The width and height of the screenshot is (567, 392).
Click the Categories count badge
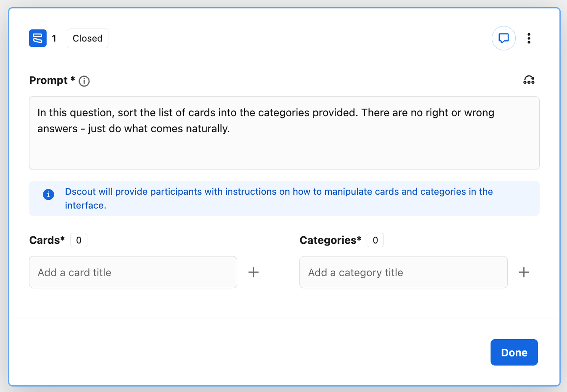coord(375,240)
